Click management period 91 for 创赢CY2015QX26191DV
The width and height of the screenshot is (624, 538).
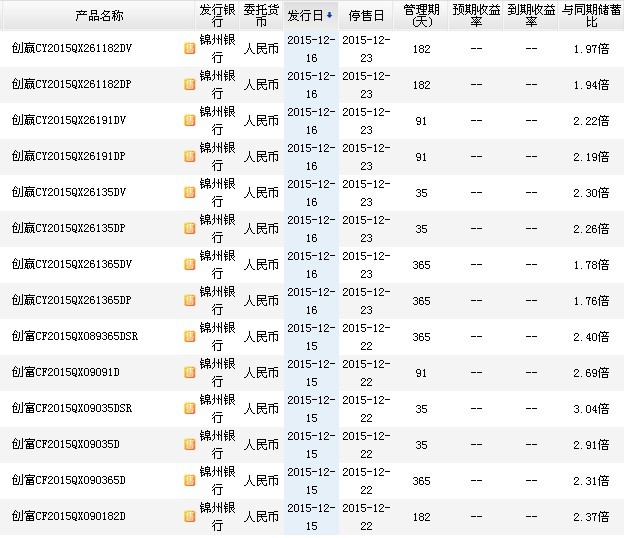(x=421, y=121)
